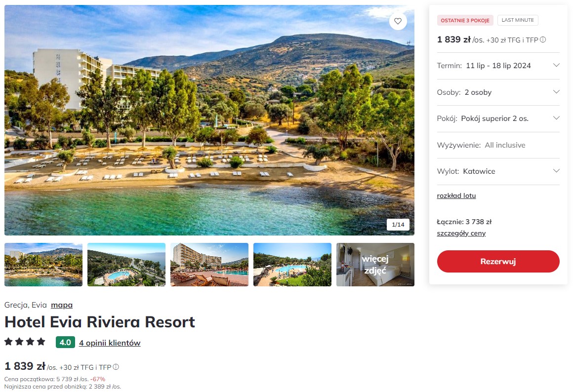Viewport: 573px width, 392px height.
Task: Expand the Wylot Katowice dropdown
Action: point(498,171)
